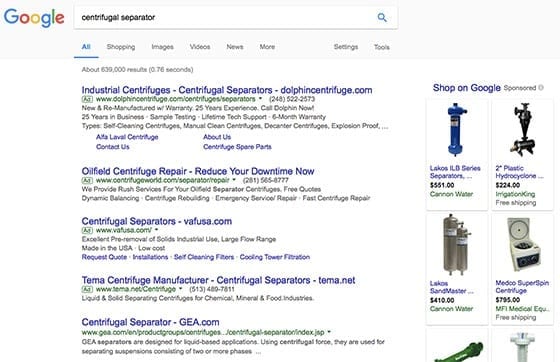Open the Settings menu
Image resolution: width=560 pixels, height=362 pixels.
[x=346, y=47]
